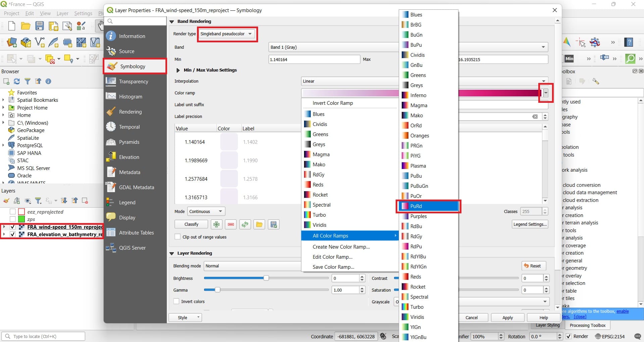Collapse the Band Rendering section

(171, 22)
